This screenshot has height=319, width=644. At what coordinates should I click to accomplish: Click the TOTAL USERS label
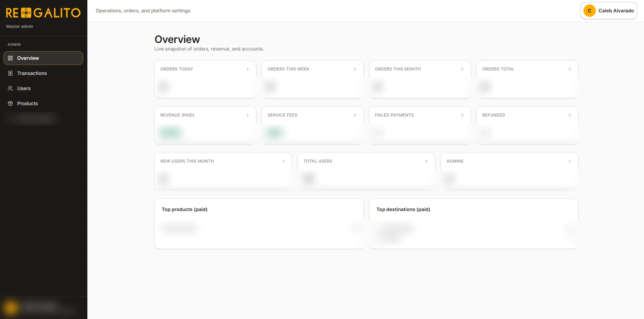pos(318,161)
